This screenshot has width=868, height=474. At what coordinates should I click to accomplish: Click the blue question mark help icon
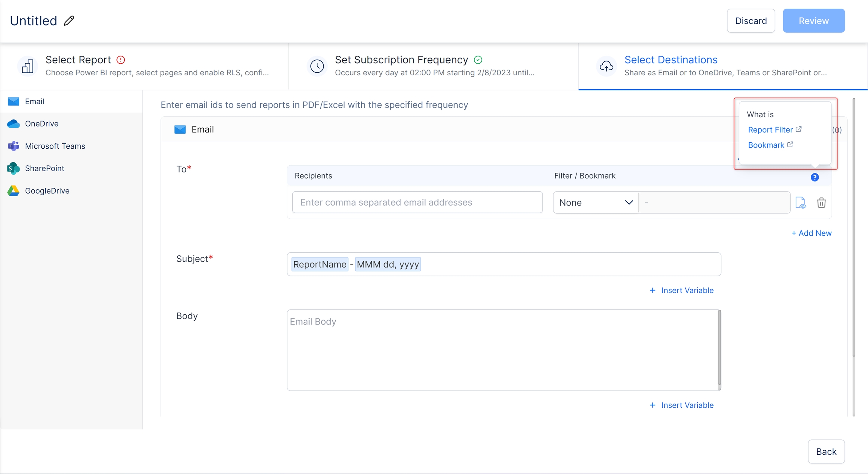pos(815,177)
